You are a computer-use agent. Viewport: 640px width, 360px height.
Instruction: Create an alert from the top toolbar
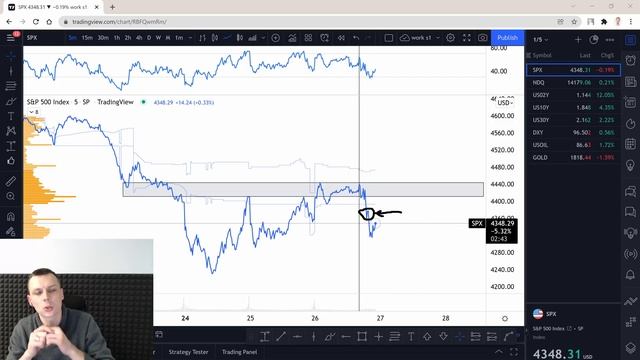(324, 38)
